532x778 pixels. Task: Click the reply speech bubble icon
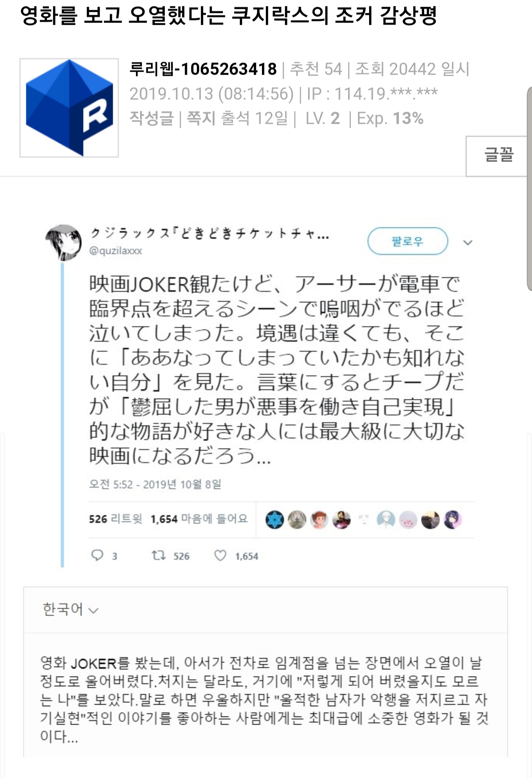pyautogui.click(x=97, y=555)
